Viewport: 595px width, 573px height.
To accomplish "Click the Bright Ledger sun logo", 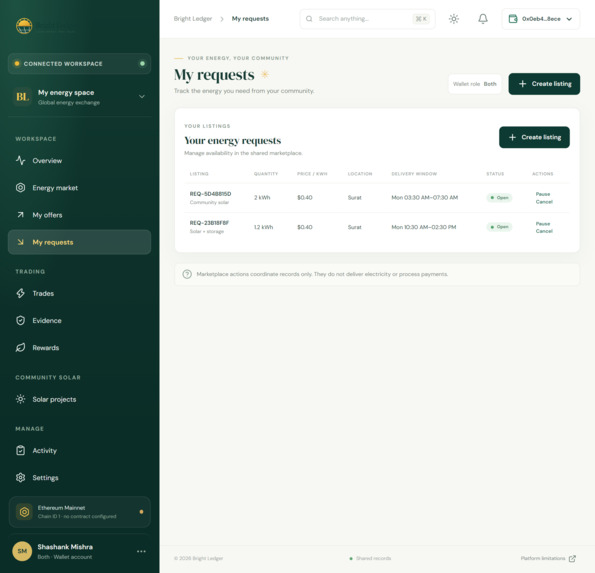I will [x=24, y=26].
